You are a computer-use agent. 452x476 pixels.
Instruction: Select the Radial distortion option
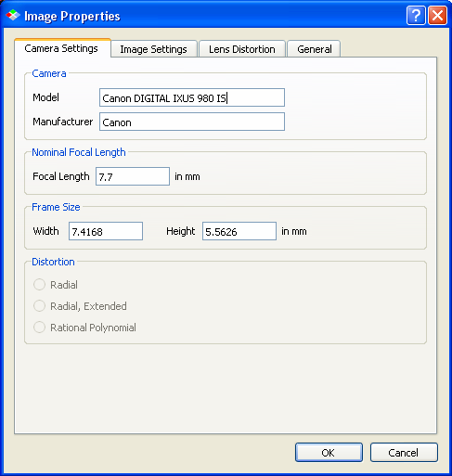39,285
